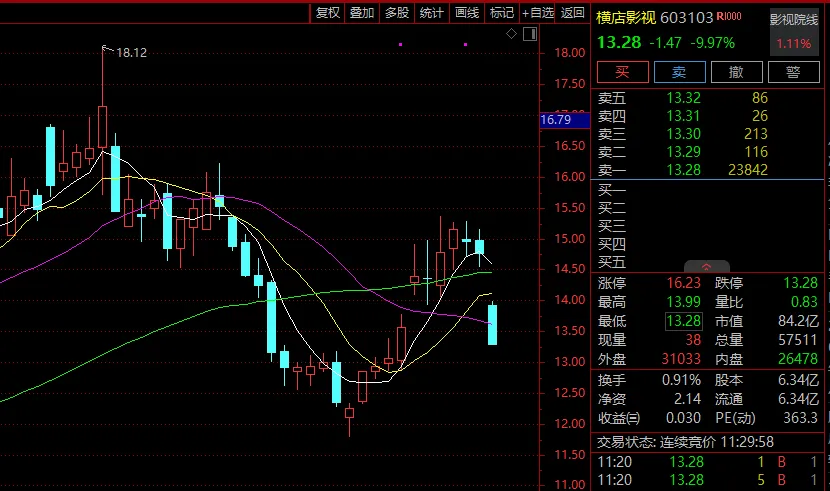
Task: Click the 警 alert button
Action: [793, 71]
